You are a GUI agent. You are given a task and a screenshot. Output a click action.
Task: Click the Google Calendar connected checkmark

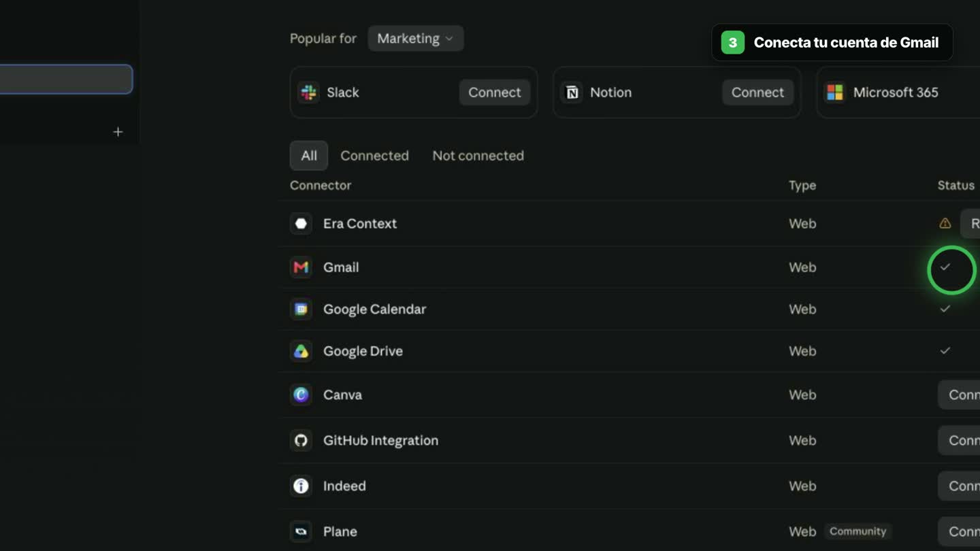945,309
